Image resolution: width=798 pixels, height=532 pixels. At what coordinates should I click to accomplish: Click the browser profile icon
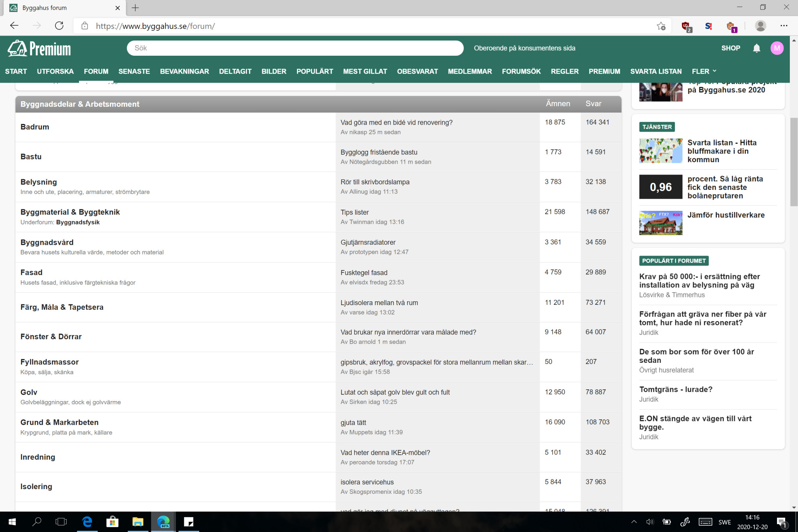coord(760,26)
